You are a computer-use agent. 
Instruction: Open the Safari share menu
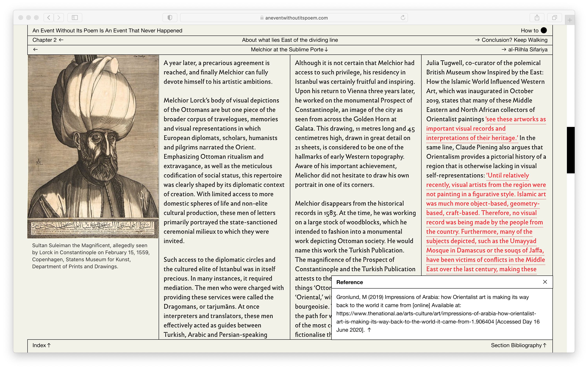pos(537,18)
